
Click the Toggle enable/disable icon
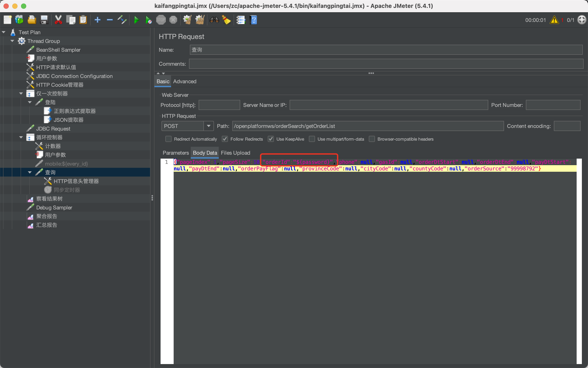pyautogui.click(x=122, y=20)
